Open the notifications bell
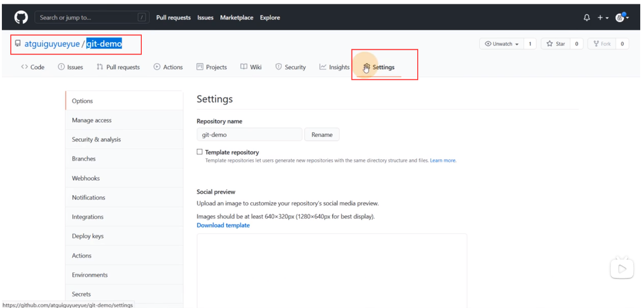Viewport: 644px width, 308px height. coord(586,18)
